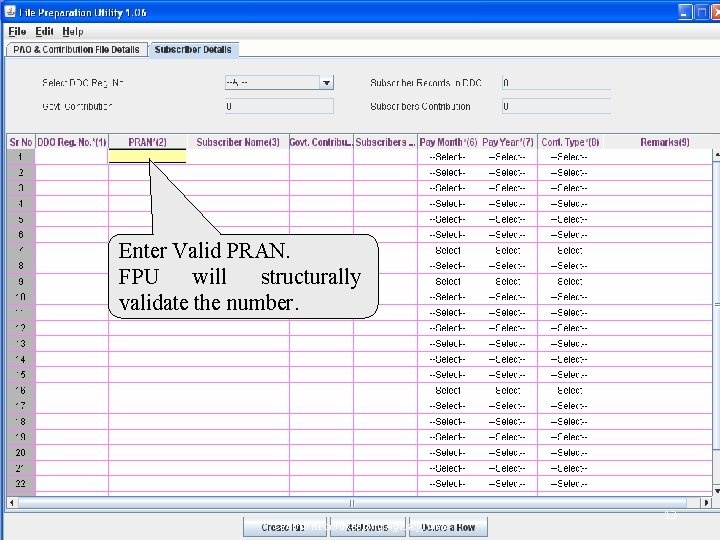The image size is (720, 540).
Task: Open the Edit menu
Action: 45,32
